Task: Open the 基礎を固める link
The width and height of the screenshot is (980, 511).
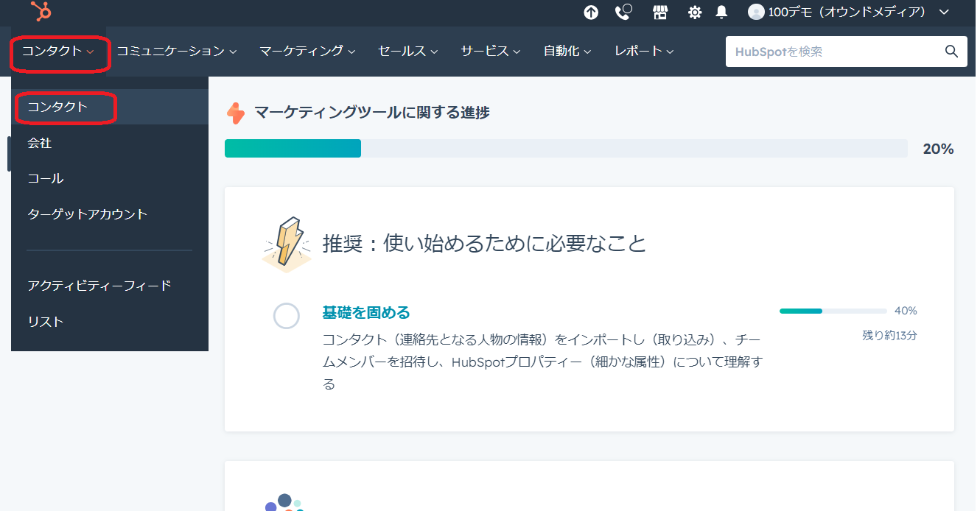Action: [x=366, y=312]
